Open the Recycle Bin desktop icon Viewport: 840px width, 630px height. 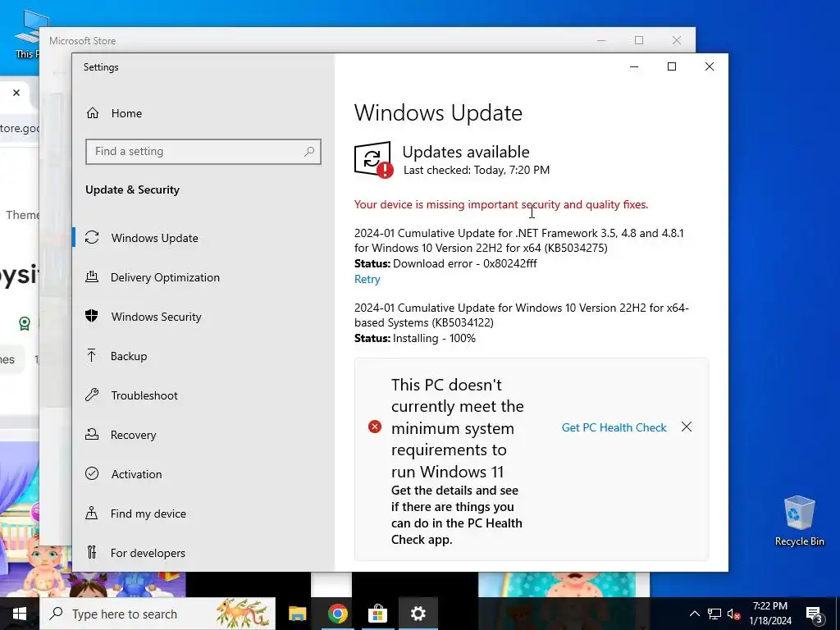(x=799, y=521)
